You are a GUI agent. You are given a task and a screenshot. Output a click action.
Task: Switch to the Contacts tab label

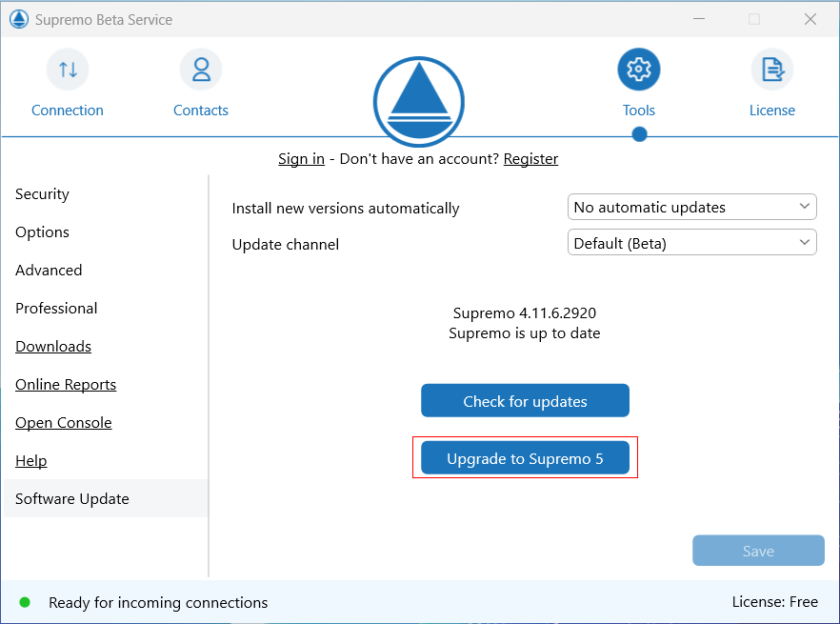point(201,111)
